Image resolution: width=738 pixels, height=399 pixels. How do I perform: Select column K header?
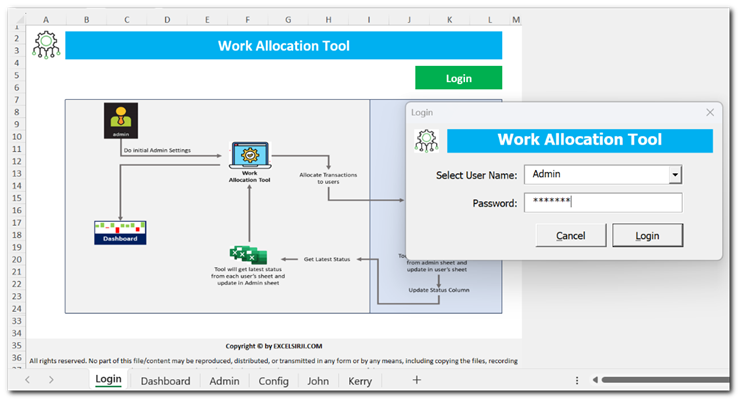[x=449, y=19]
